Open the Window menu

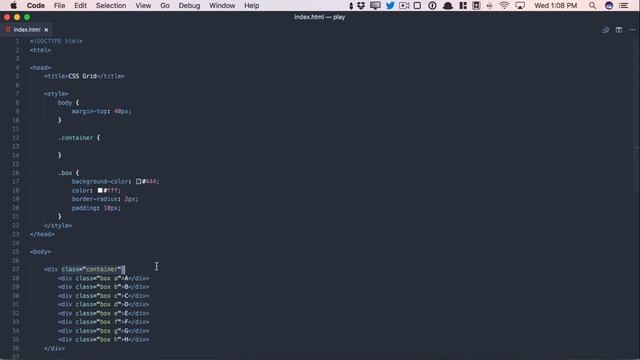pyautogui.click(x=222, y=6)
